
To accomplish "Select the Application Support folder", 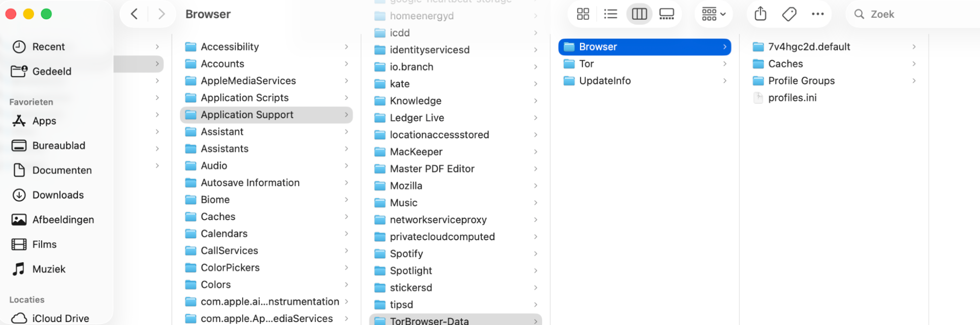I will click(x=266, y=115).
